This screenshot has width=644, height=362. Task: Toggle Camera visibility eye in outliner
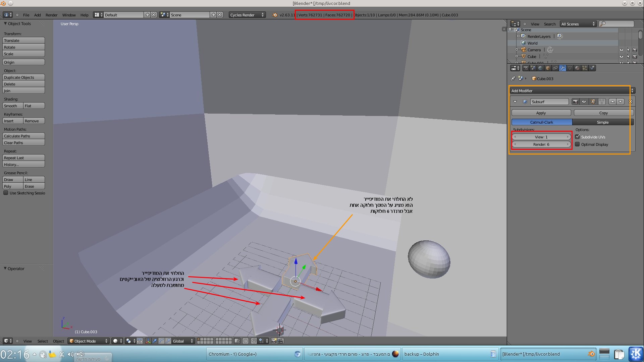click(x=621, y=50)
